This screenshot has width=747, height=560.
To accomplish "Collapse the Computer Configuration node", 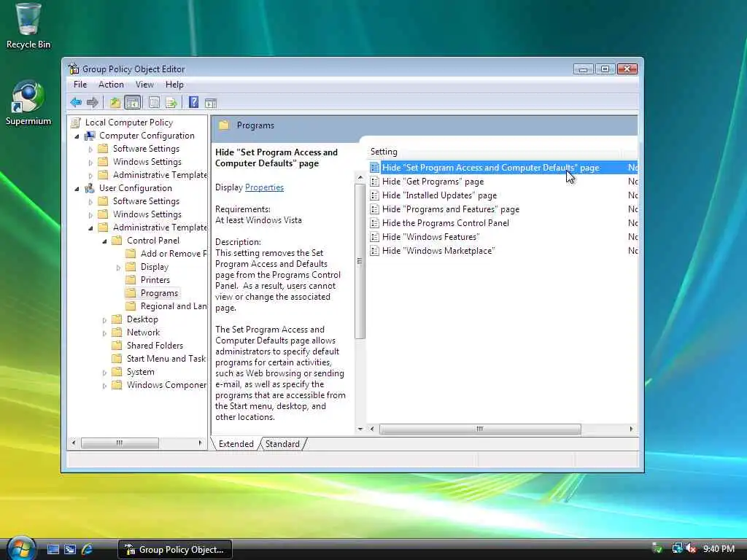I will pyautogui.click(x=77, y=136).
